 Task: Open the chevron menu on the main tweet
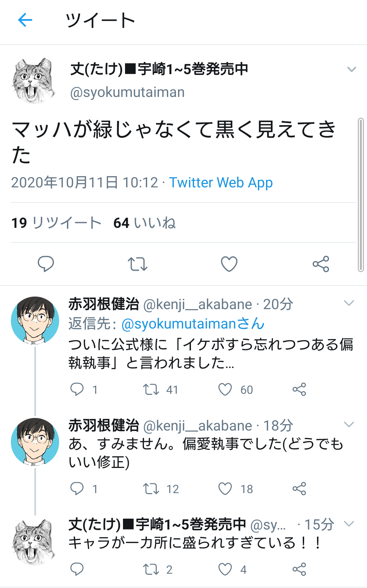point(351,69)
